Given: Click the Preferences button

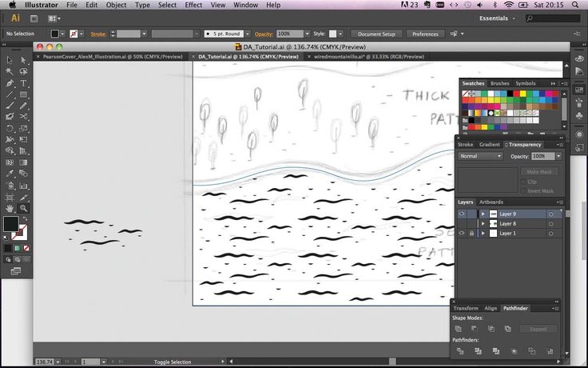Looking at the screenshot, I should pos(425,34).
